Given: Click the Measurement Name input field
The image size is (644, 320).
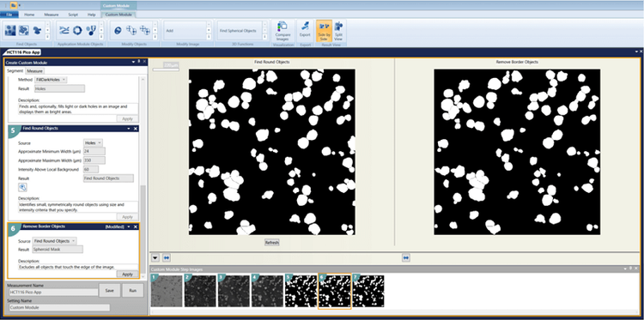Looking at the screenshot, I should (53, 292).
